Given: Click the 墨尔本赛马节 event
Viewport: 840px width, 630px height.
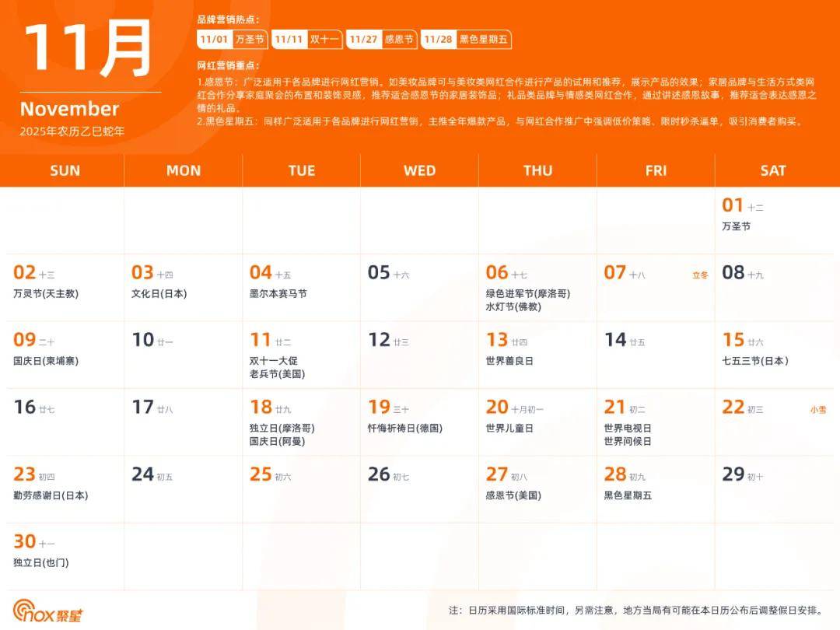Looking at the screenshot, I should pyautogui.click(x=278, y=294).
